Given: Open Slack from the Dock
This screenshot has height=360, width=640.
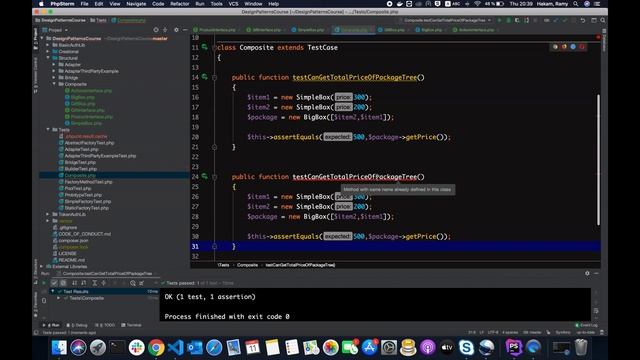Looking at the screenshot, I should tap(136, 348).
